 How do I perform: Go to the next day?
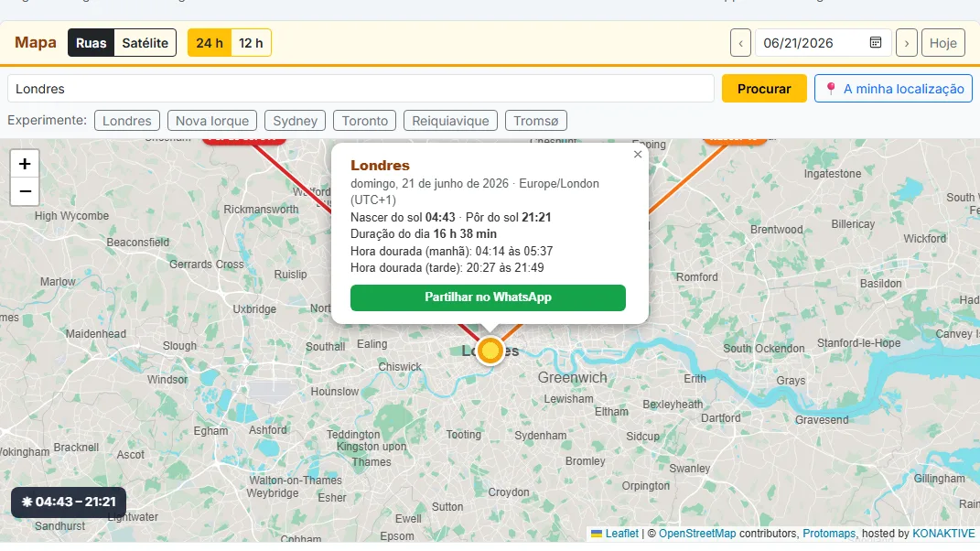click(906, 43)
